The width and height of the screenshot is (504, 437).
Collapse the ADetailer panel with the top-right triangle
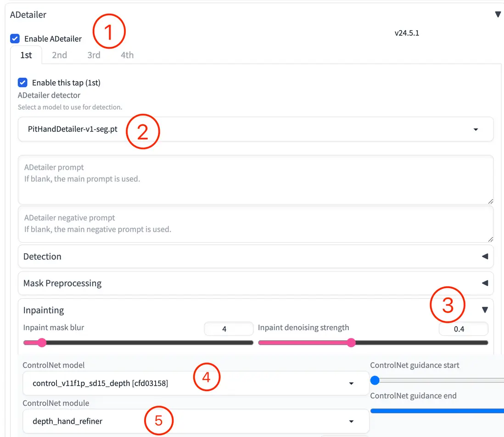pos(498,14)
